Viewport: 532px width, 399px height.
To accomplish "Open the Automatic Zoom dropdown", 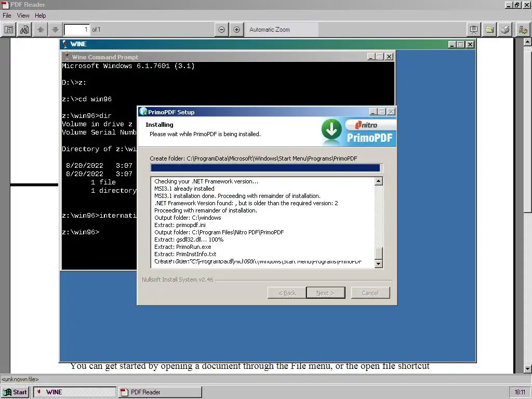I will pos(281,30).
